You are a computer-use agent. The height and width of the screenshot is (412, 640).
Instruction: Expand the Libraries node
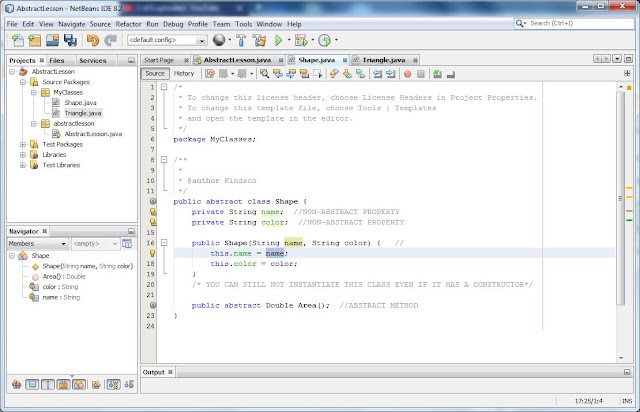point(23,155)
